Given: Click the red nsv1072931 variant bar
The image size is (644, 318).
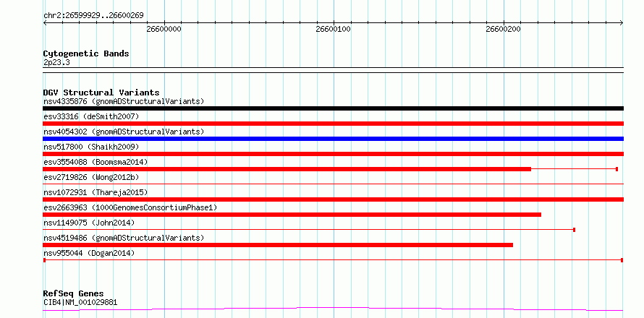Looking at the screenshot, I should click(333, 199).
